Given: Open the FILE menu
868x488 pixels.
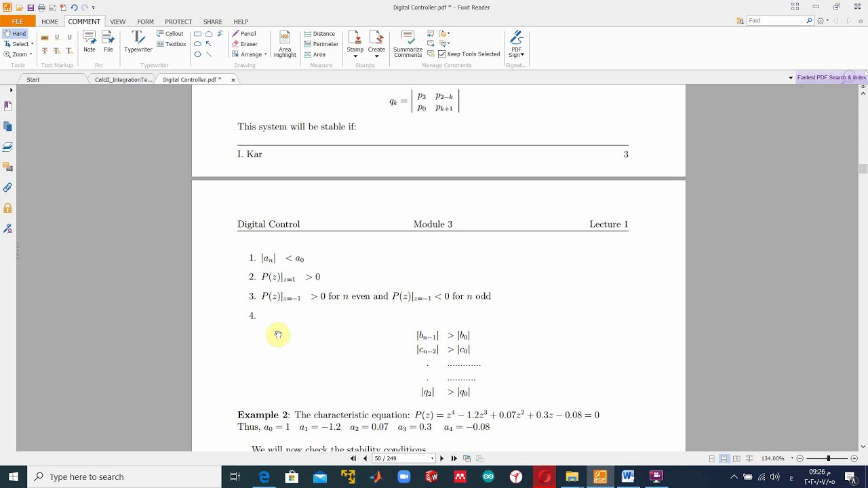Looking at the screenshot, I should pos(18,21).
